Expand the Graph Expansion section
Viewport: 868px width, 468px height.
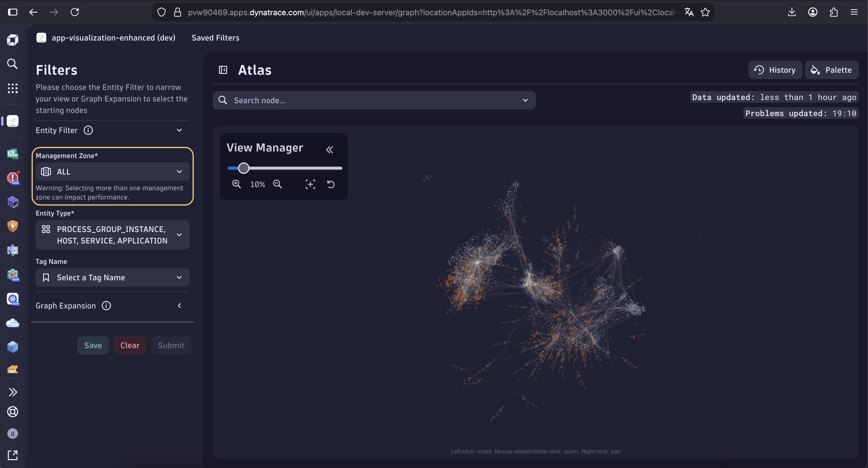point(179,306)
